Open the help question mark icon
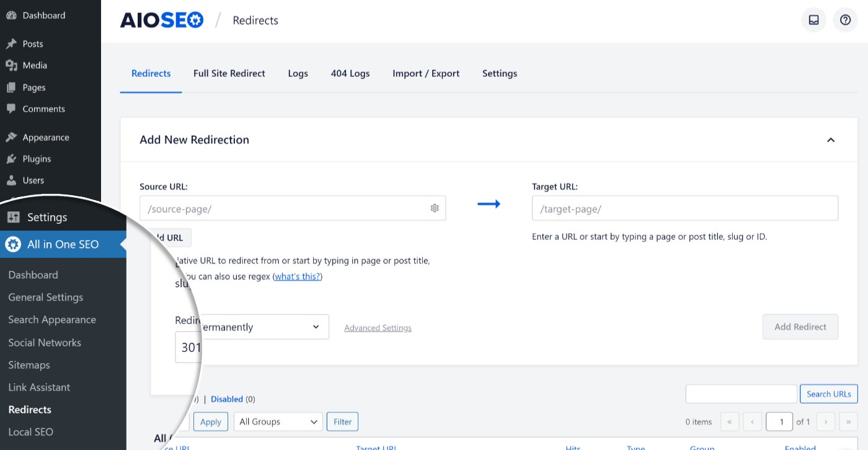868x450 pixels. pyautogui.click(x=845, y=20)
